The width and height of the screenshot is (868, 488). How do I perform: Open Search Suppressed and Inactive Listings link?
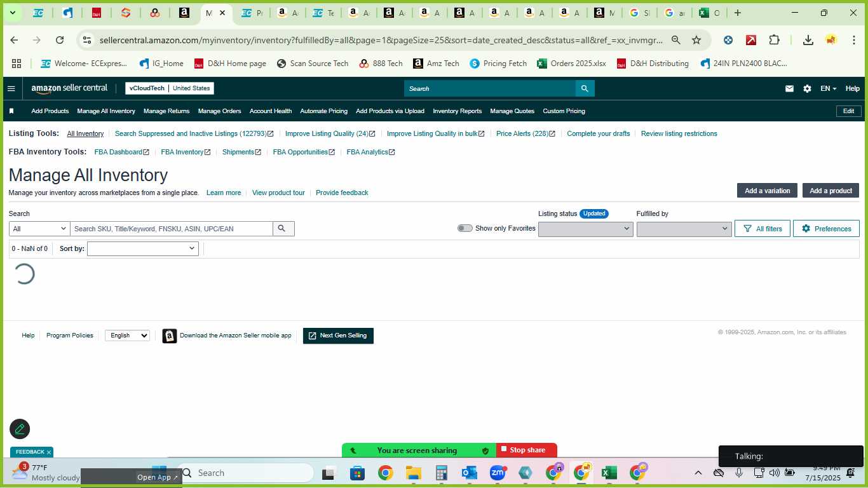pos(194,133)
